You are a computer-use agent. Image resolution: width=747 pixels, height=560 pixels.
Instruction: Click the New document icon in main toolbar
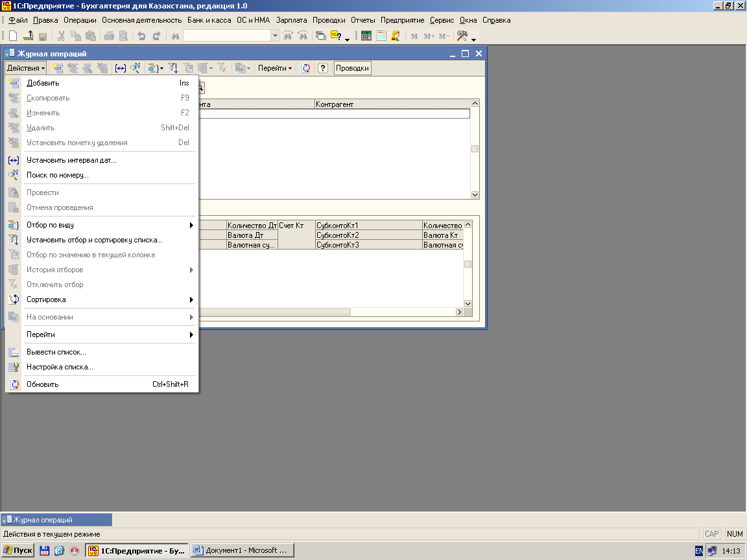pos(14,36)
